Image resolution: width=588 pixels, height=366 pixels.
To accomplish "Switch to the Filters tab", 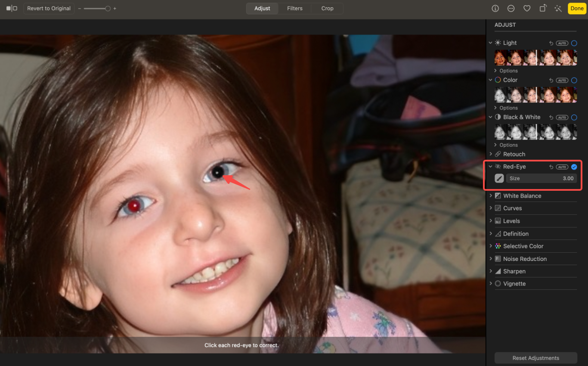I will (x=294, y=8).
